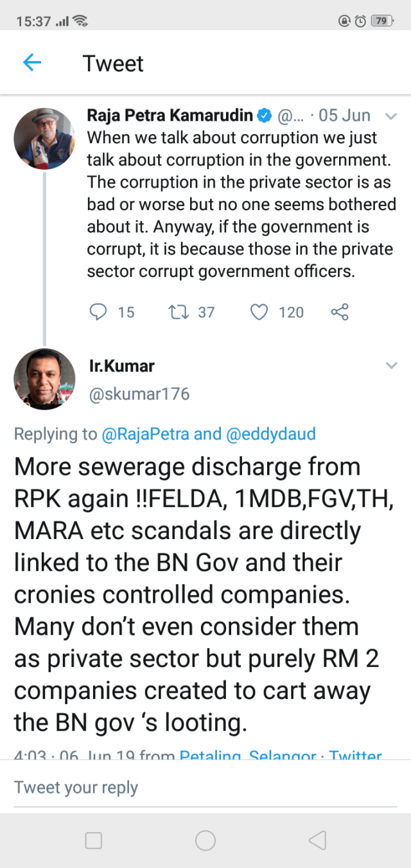411x868 pixels.
Task: Open Raja Petra Kamarudin's profile picture
Action: (44, 139)
